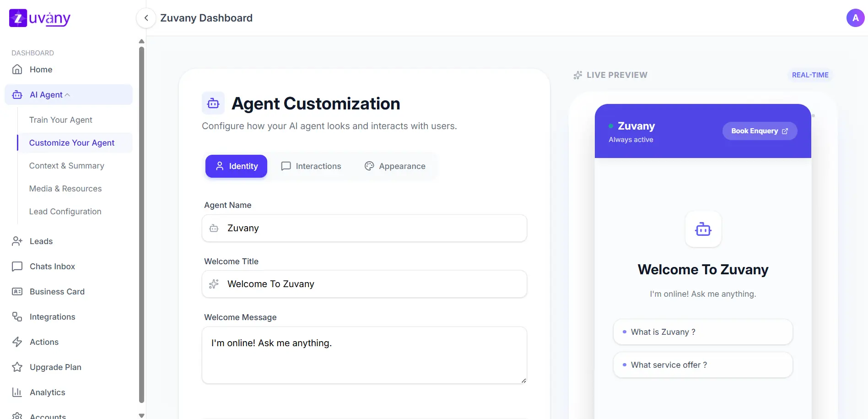Click the AI Agent robot icon
Screen dimensions: 868x419
point(17,94)
